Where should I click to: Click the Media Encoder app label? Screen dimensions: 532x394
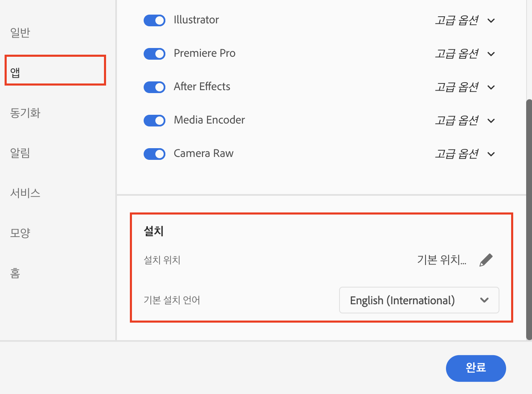tap(209, 120)
